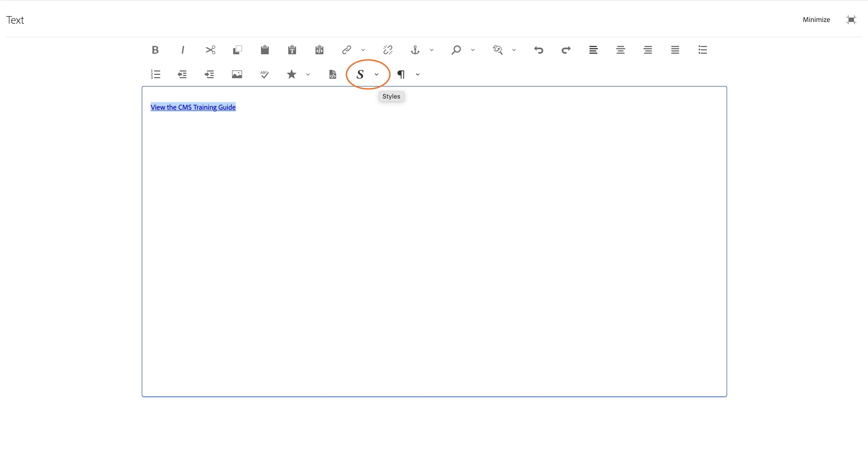The height and width of the screenshot is (452, 868).
Task: Run the spell checker
Action: (x=264, y=74)
